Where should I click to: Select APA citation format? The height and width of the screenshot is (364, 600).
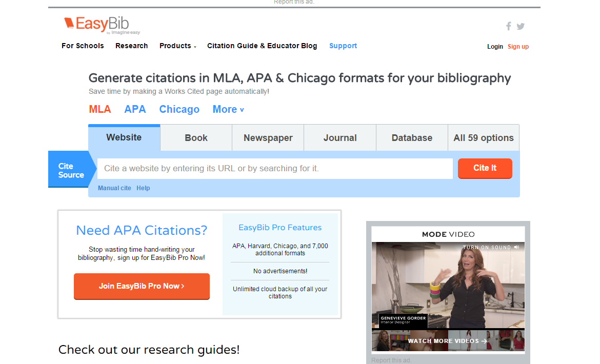point(135,109)
